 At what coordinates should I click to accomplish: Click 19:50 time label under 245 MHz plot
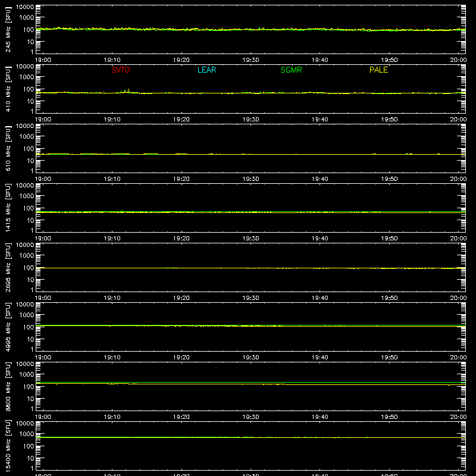coord(389,60)
